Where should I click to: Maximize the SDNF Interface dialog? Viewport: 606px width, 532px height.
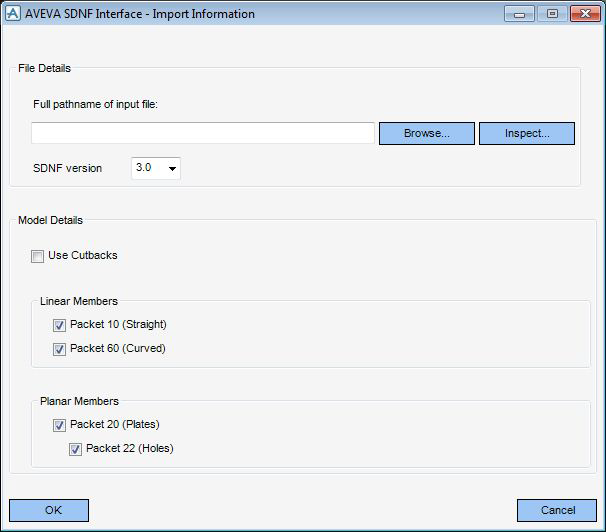552,14
